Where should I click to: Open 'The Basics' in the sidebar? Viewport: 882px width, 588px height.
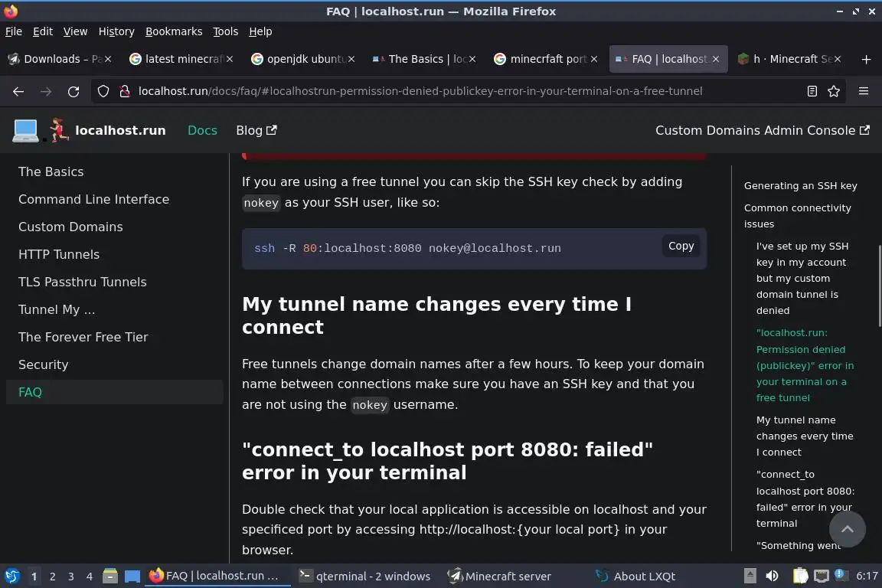[x=51, y=171]
